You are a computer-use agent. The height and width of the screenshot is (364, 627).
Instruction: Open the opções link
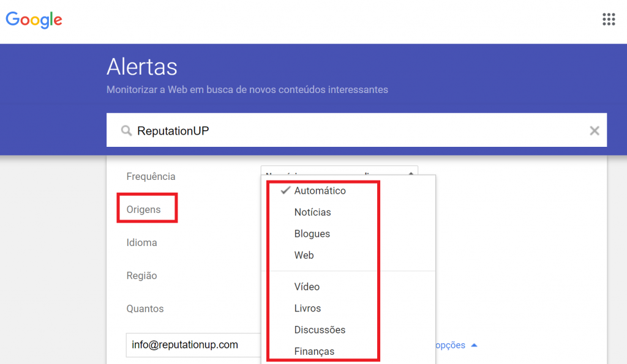tap(451, 344)
